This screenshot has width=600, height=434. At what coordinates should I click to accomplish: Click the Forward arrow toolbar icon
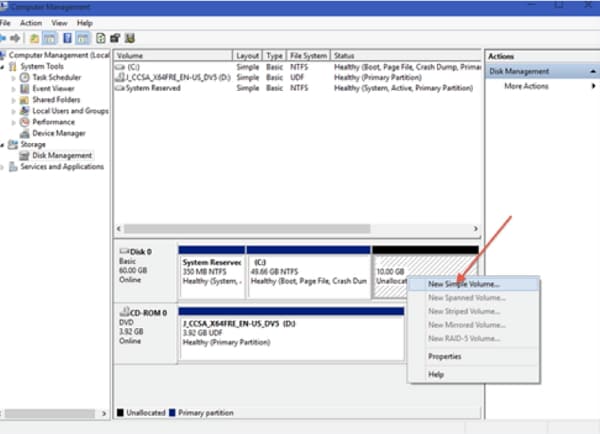(15, 38)
